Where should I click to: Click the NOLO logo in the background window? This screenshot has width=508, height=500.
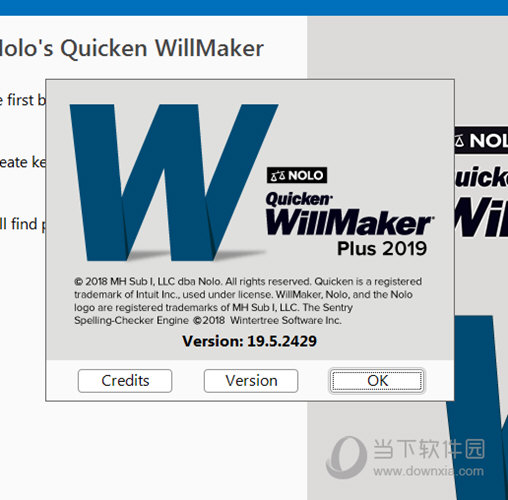481,140
